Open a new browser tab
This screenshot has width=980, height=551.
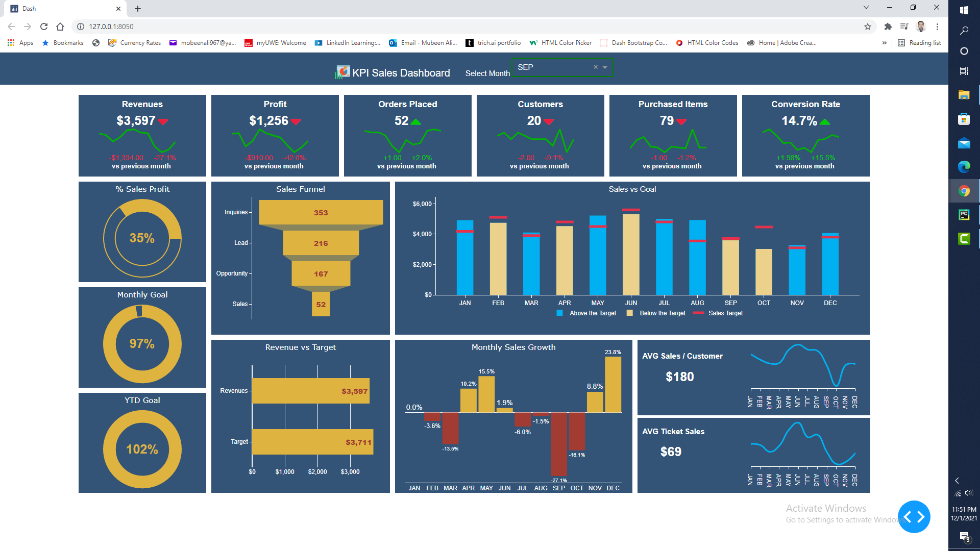pyautogui.click(x=138, y=9)
